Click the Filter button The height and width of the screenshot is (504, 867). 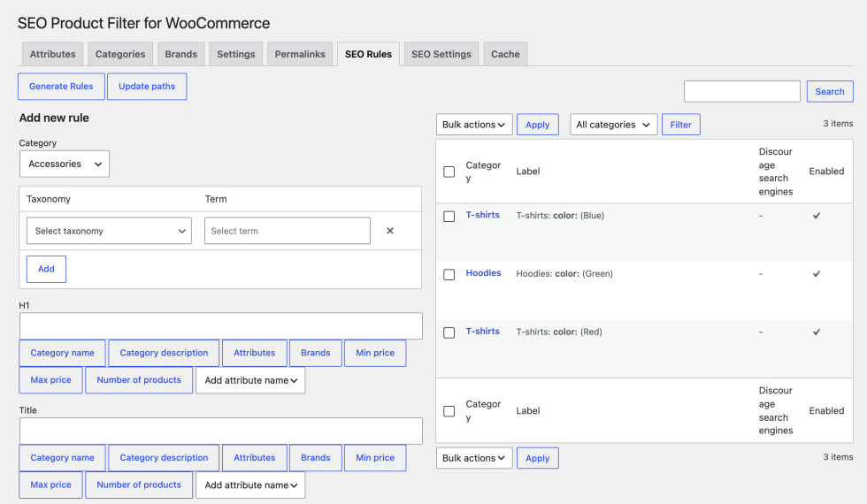(680, 125)
